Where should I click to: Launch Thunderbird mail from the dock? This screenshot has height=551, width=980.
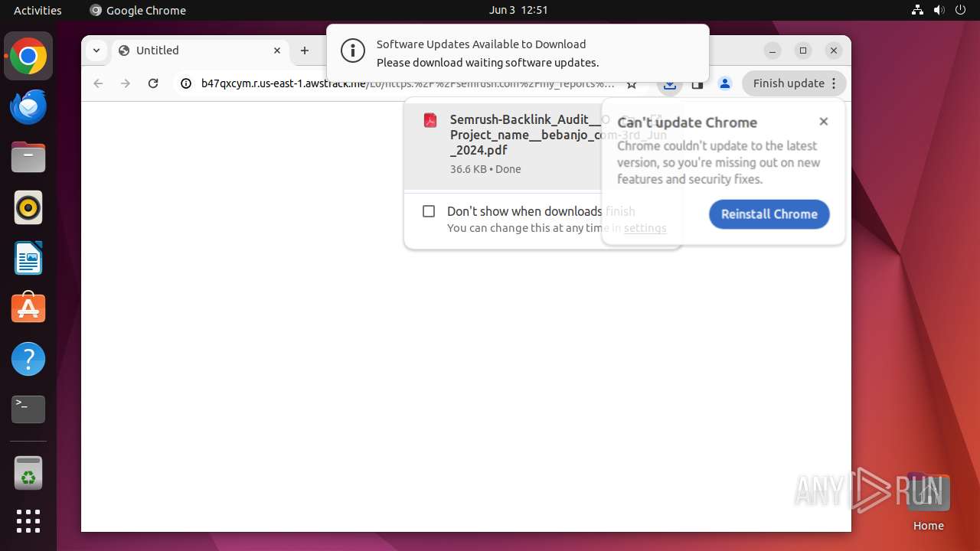pyautogui.click(x=28, y=107)
